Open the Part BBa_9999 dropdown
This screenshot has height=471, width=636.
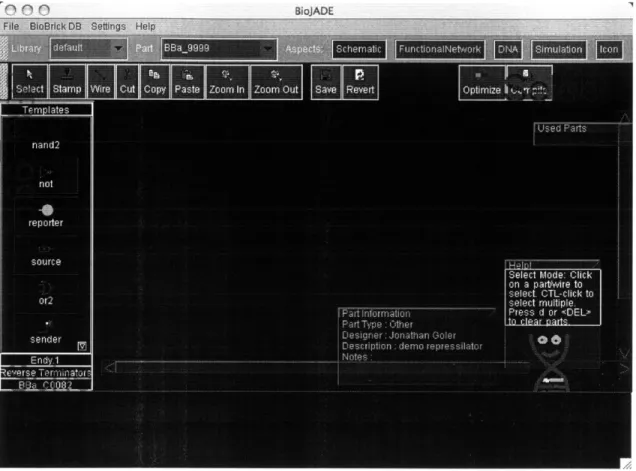coord(219,49)
